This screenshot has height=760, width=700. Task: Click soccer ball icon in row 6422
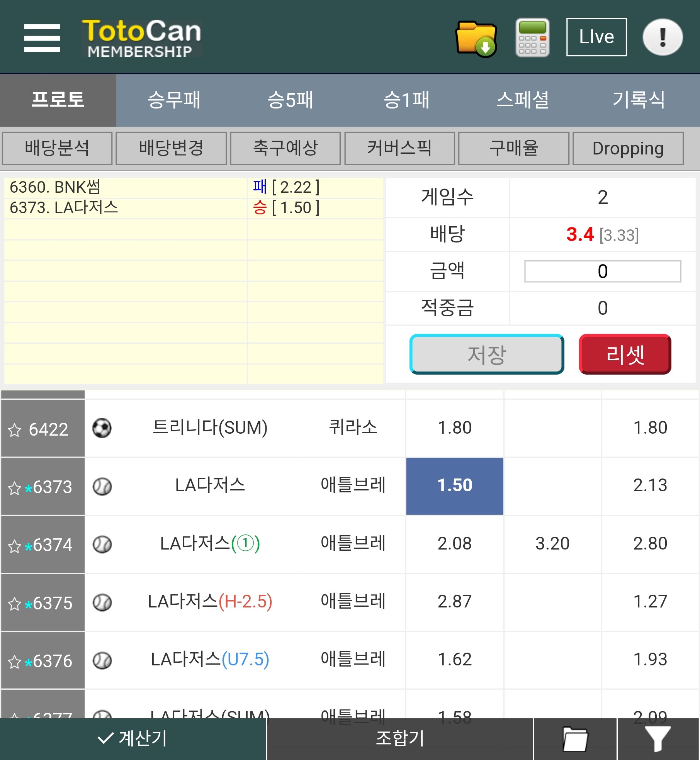pos(102,428)
